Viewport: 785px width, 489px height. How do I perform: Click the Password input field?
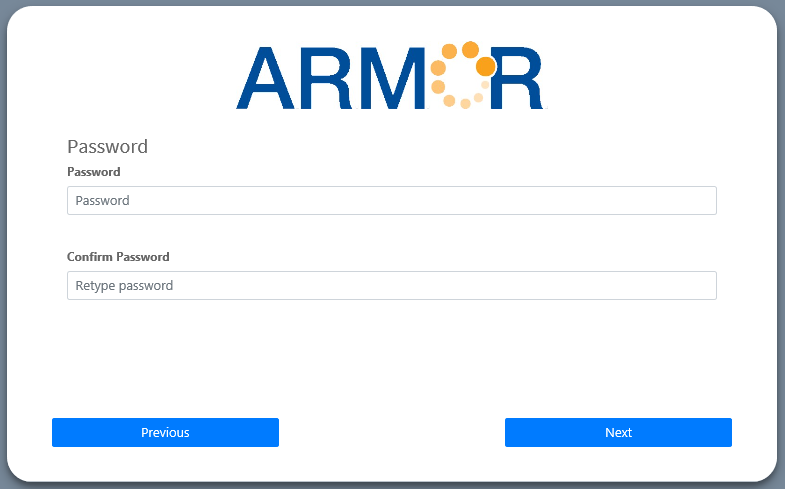point(391,201)
